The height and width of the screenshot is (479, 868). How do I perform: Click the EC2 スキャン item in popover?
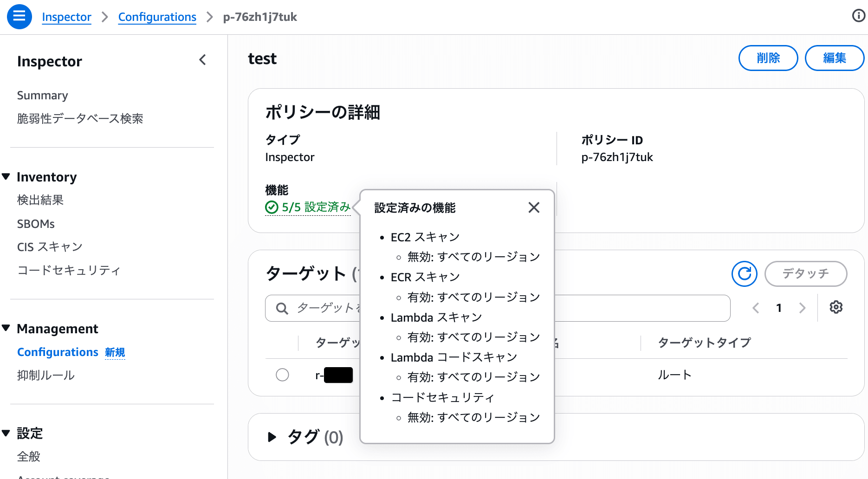425,237
